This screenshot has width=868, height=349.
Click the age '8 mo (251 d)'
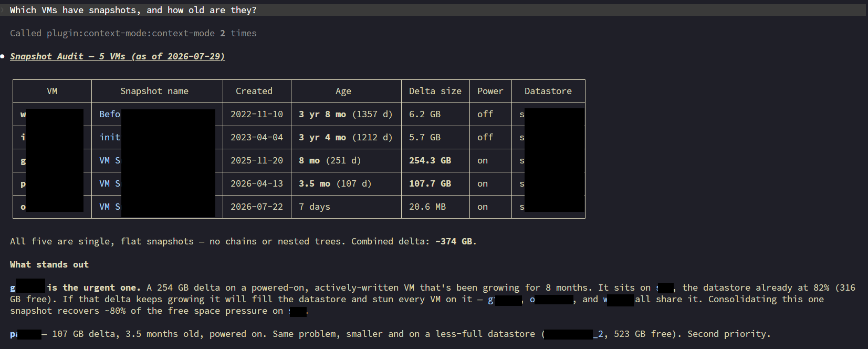tap(330, 160)
